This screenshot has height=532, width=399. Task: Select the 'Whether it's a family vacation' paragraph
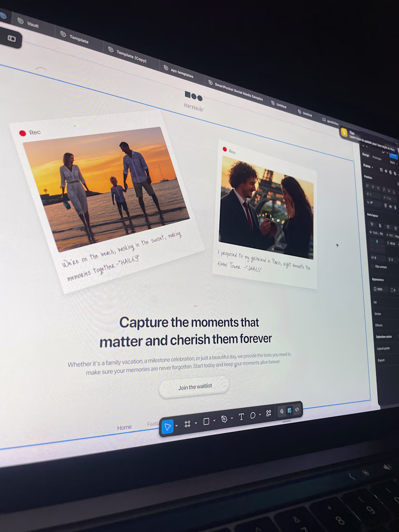coord(180,363)
